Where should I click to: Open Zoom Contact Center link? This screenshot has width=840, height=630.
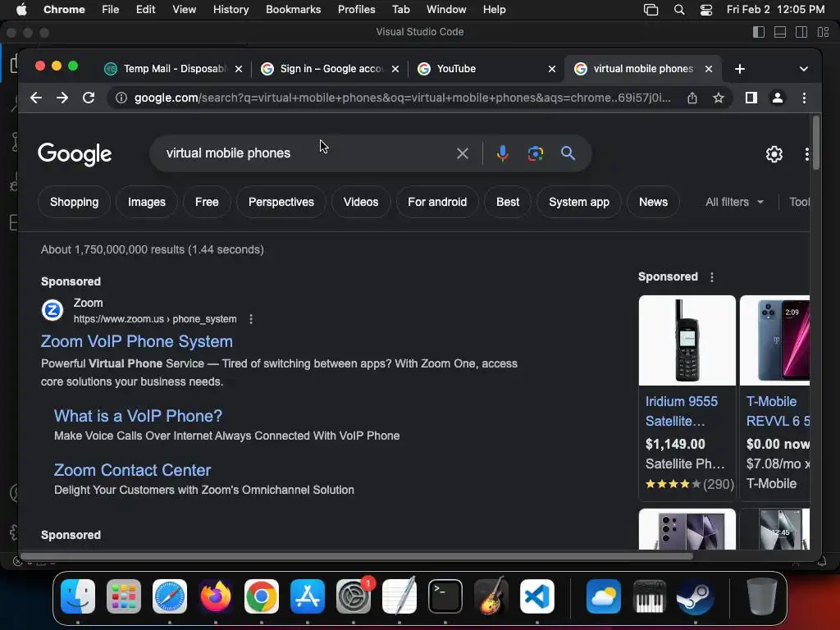(x=132, y=470)
